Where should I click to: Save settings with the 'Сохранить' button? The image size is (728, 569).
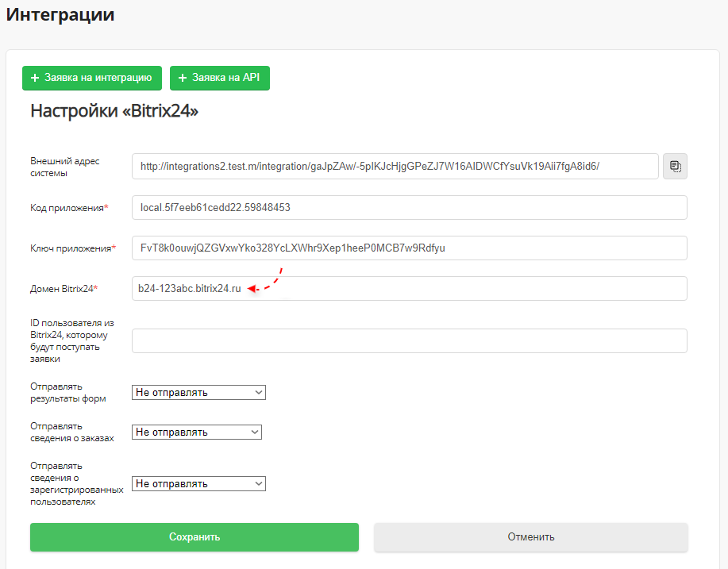point(195,537)
